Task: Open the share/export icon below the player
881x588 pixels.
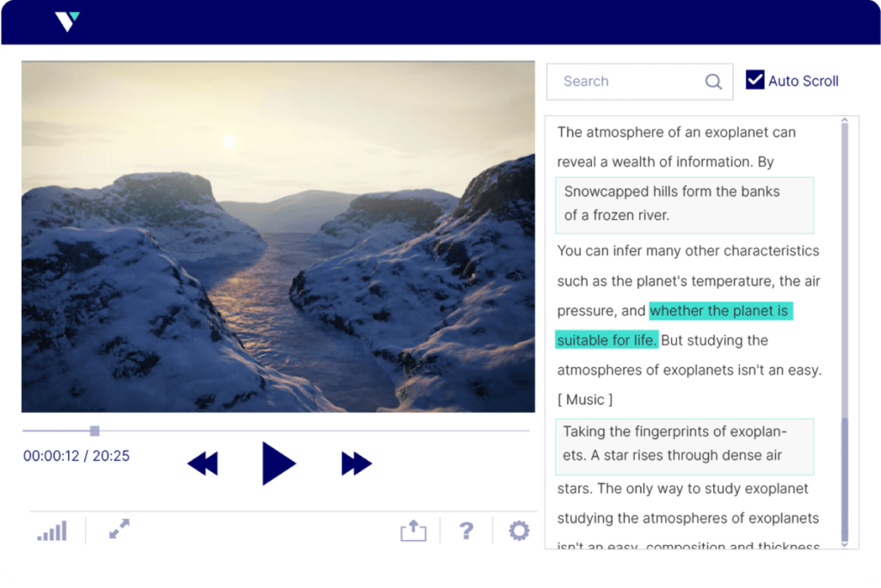Action: [x=414, y=531]
